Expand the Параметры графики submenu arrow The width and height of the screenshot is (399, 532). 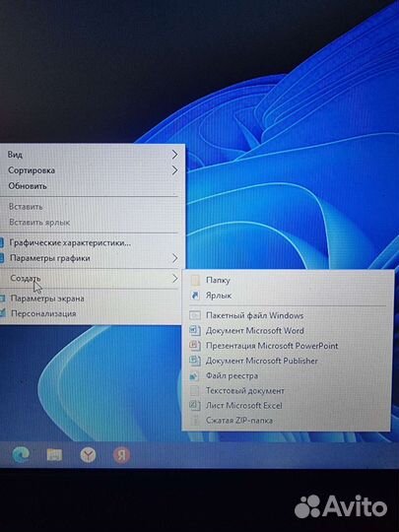[x=174, y=258]
